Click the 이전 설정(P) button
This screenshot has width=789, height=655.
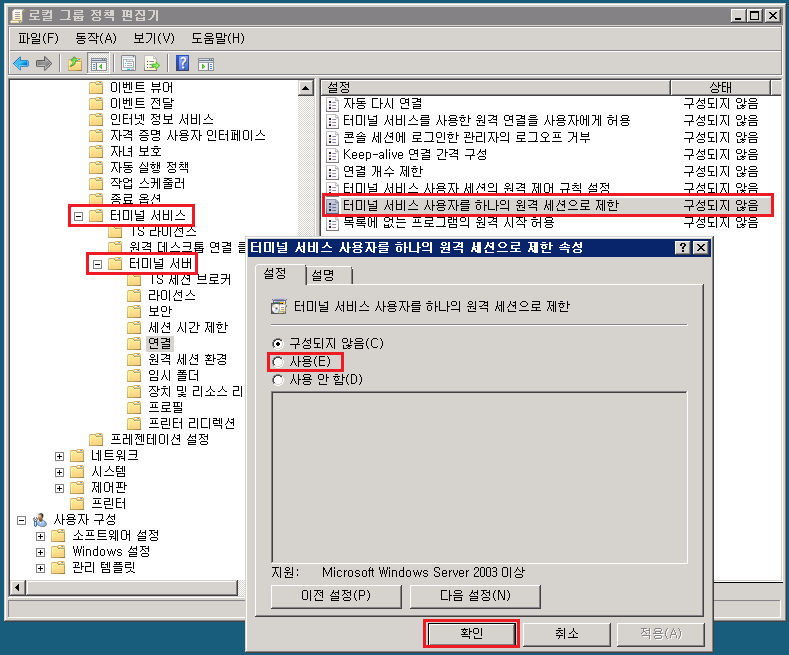[336, 596]
